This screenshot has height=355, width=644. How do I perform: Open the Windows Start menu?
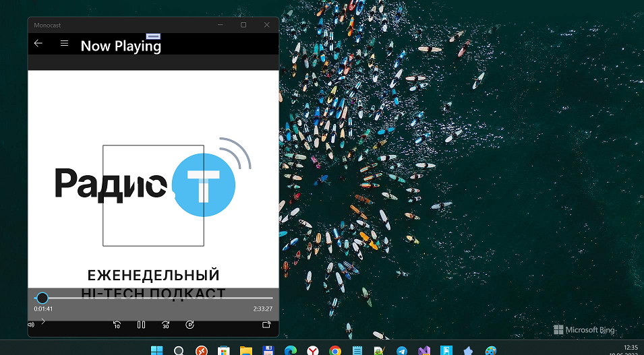point(156,351)
